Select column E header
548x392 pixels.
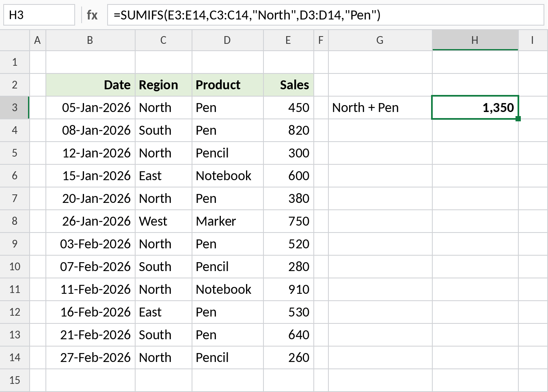point(288,40)
